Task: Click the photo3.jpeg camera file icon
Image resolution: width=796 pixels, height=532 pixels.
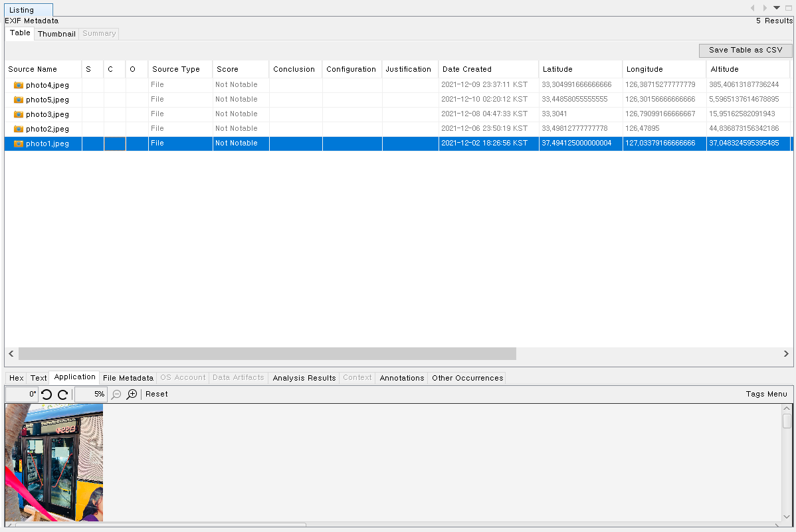Action: [x=19, y=115]
